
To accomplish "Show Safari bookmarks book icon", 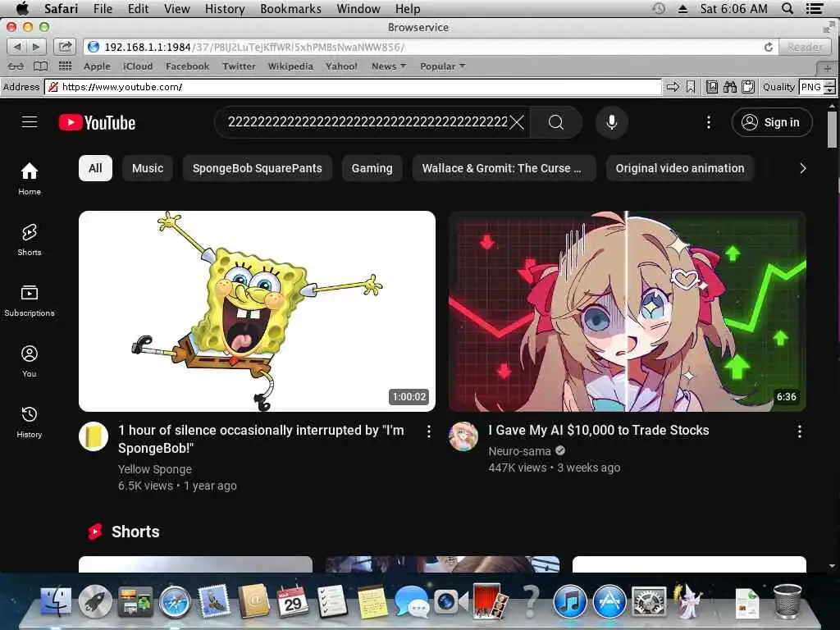I will tap(41, 66).
